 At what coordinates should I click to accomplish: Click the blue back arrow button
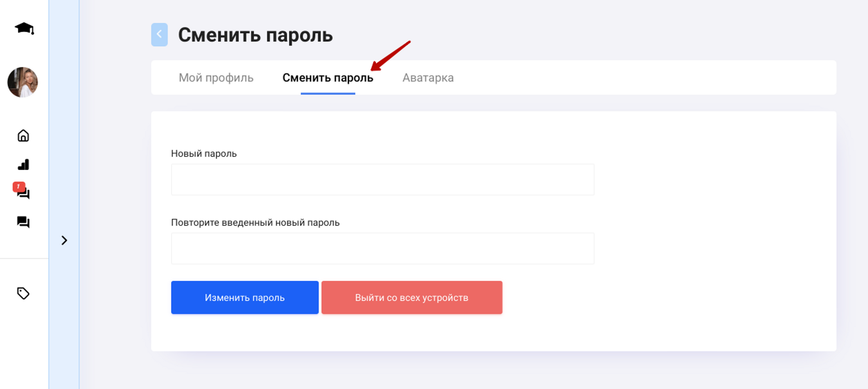click(x=159, y=35)
